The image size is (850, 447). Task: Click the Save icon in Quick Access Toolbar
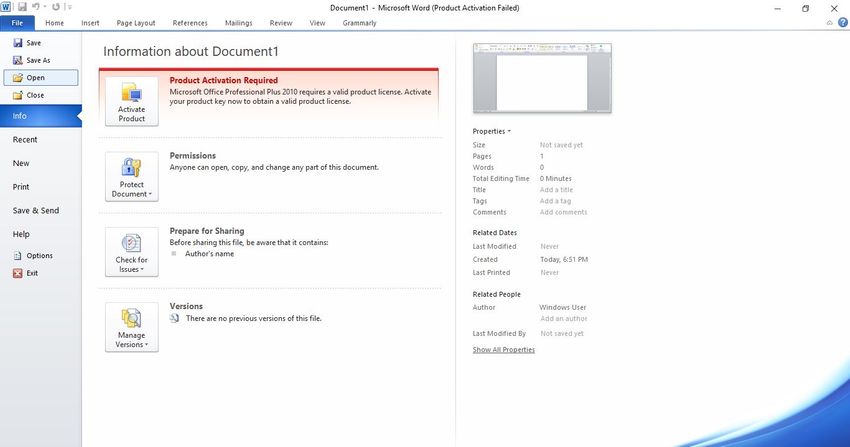click(x=21, y=7)
